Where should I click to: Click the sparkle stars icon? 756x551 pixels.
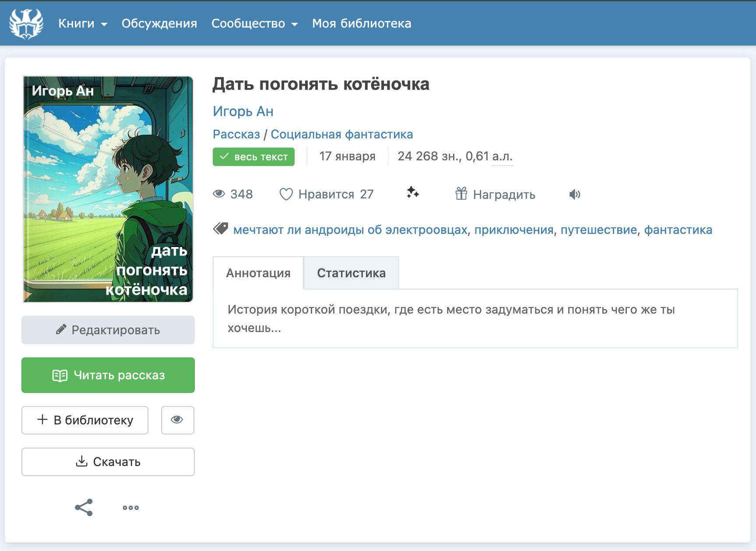coord(412,193)
